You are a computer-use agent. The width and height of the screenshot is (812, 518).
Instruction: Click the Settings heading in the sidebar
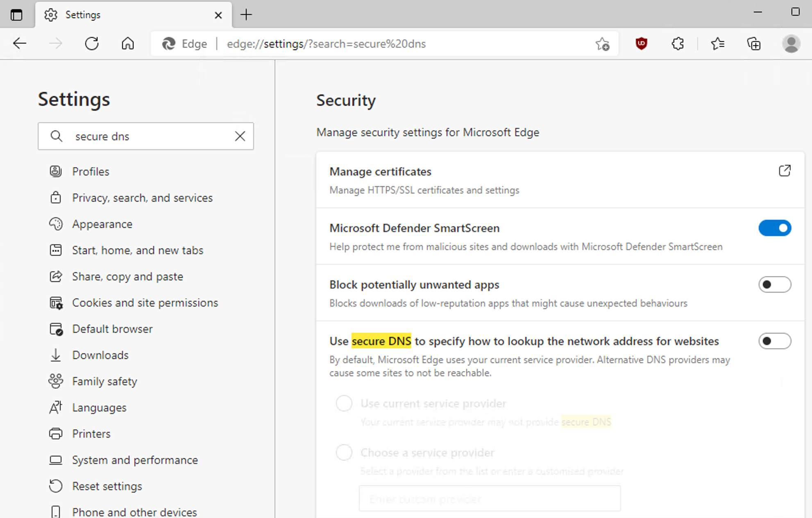[74, 99]
